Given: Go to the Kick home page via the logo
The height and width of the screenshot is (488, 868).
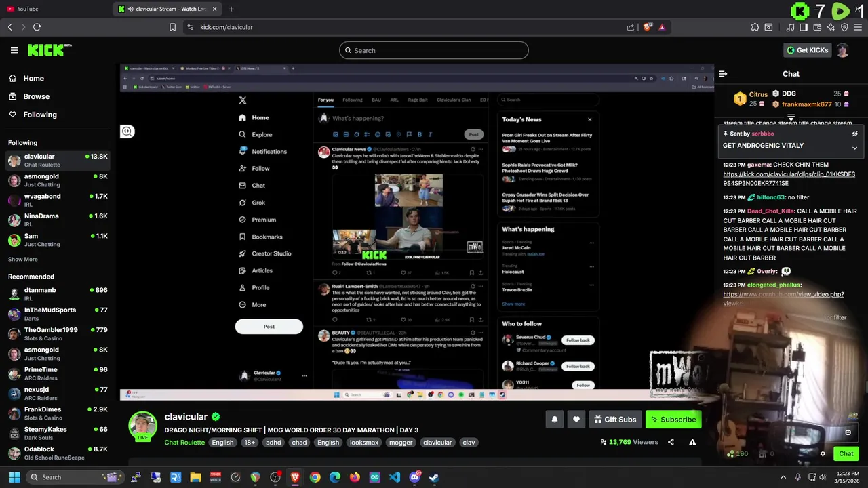Looking at the screenshot, I should pyautogui.click(x=49, y=50).
